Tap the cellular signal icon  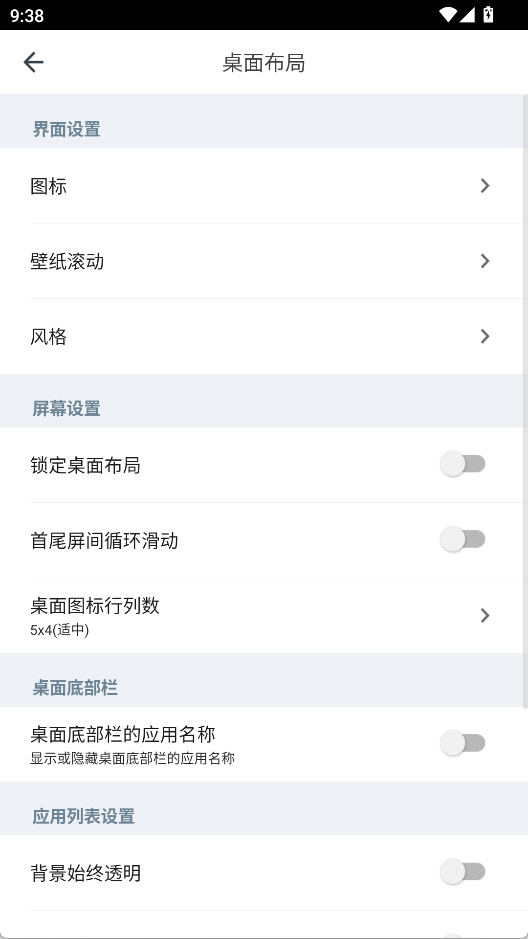tap(467, 14)
